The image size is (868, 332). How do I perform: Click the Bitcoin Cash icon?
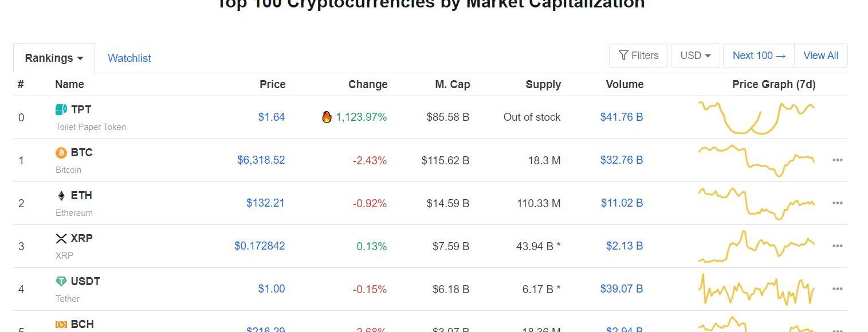point(61,325)
